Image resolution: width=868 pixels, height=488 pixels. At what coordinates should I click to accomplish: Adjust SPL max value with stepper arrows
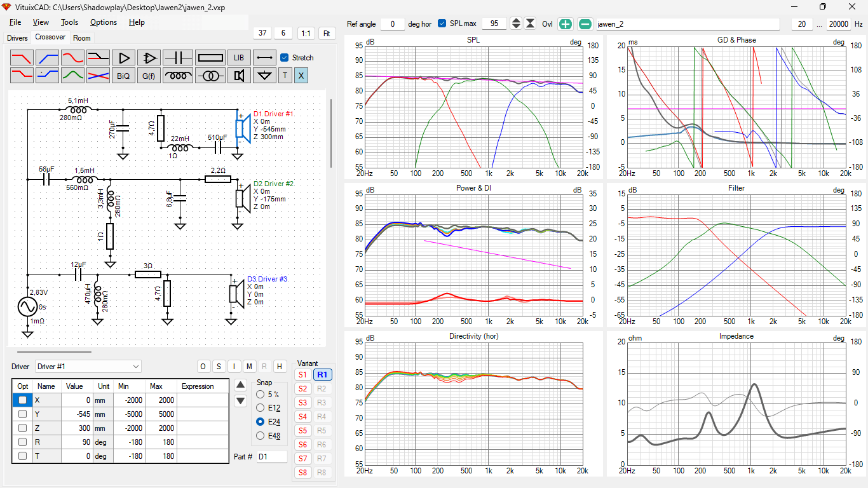[x=516, y=24]
